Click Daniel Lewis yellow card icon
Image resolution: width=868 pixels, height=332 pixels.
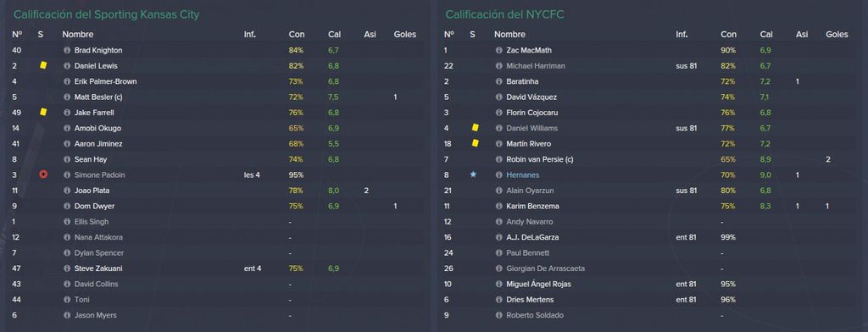43,65
